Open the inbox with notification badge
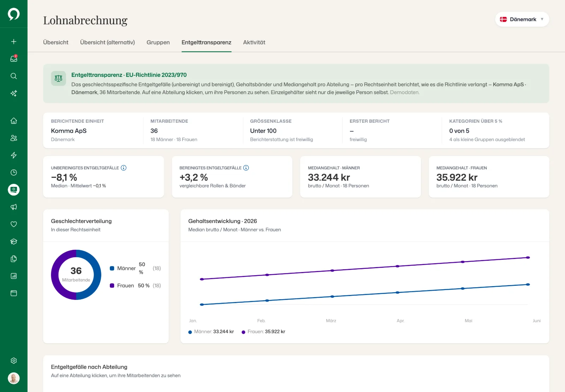This screenshot has height=392, width=565. (x=14, y=59)
